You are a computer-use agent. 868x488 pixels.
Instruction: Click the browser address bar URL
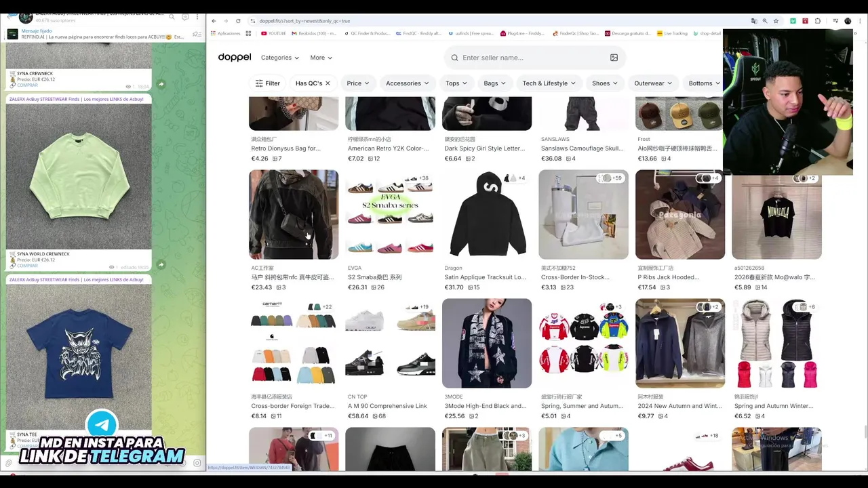[x=304, y=21]
